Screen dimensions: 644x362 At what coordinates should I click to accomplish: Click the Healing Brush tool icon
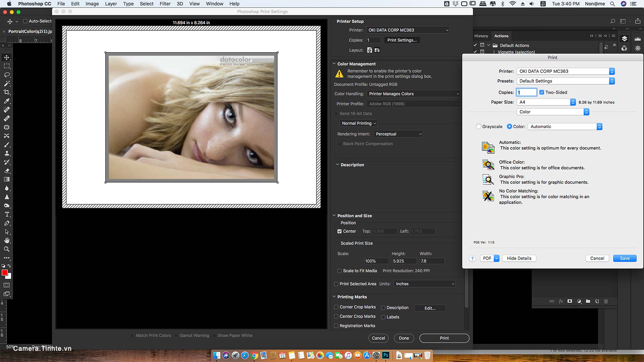pyautogui.click(x=6, y=118)
